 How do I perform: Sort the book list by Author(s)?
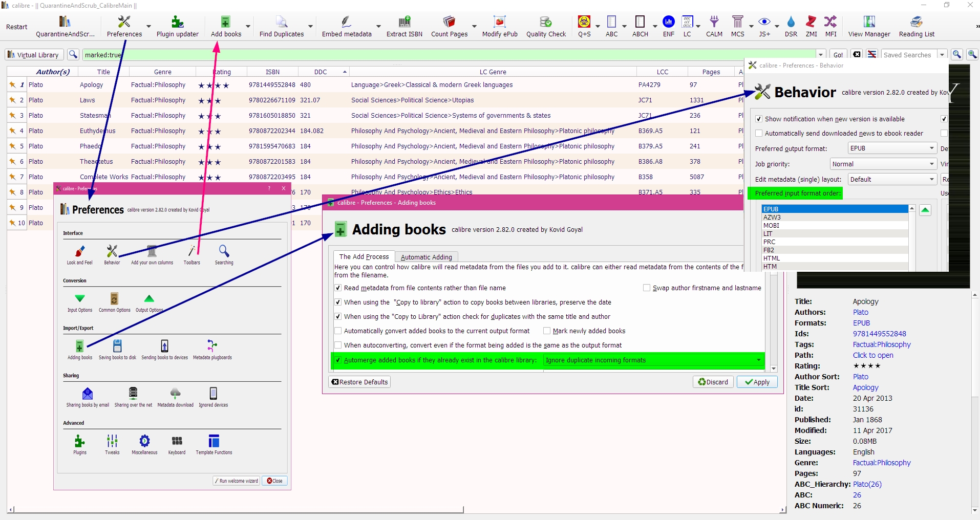pyautogui.click(x=53, y=72)
